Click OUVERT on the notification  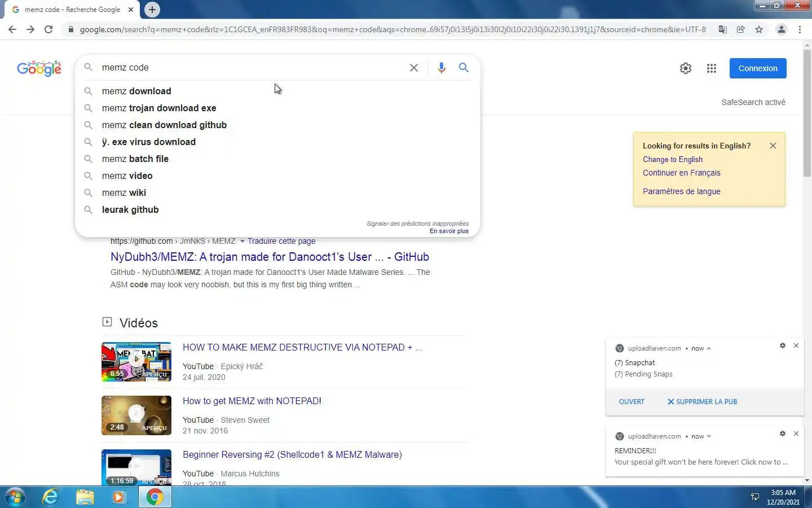(632, 402)
